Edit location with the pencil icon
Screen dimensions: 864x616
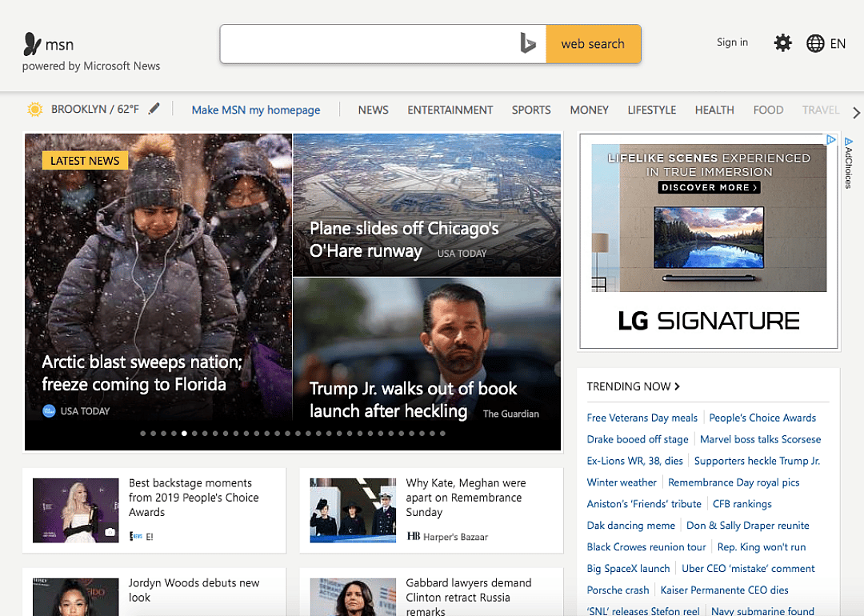[154, 109]
